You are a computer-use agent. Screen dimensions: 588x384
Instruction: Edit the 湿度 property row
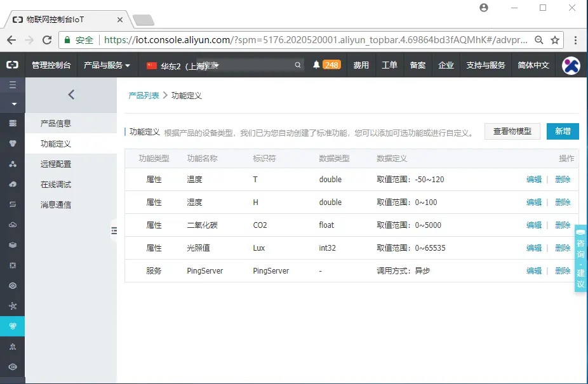tap(534, 202)
